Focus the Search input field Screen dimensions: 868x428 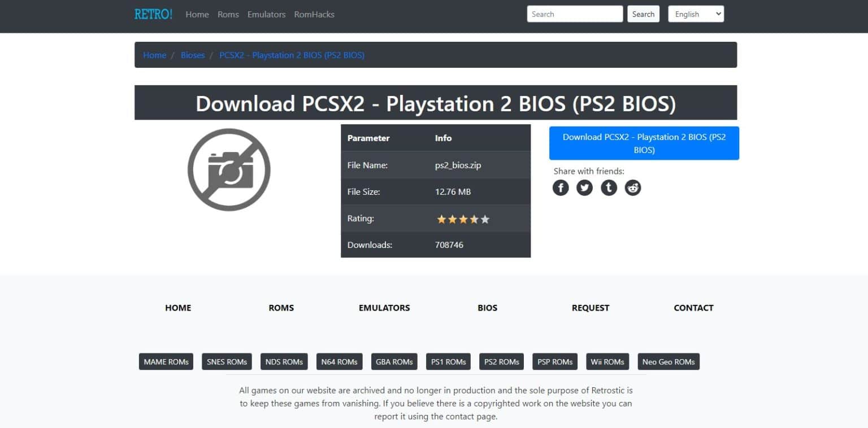pos(575,14)
